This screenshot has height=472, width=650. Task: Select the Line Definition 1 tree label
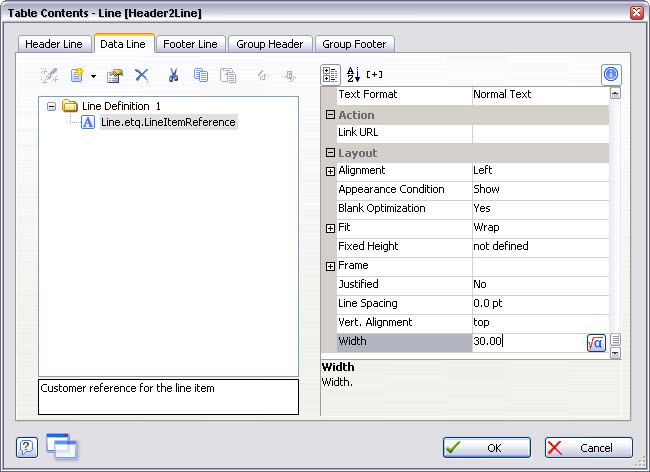click(121, 106)
